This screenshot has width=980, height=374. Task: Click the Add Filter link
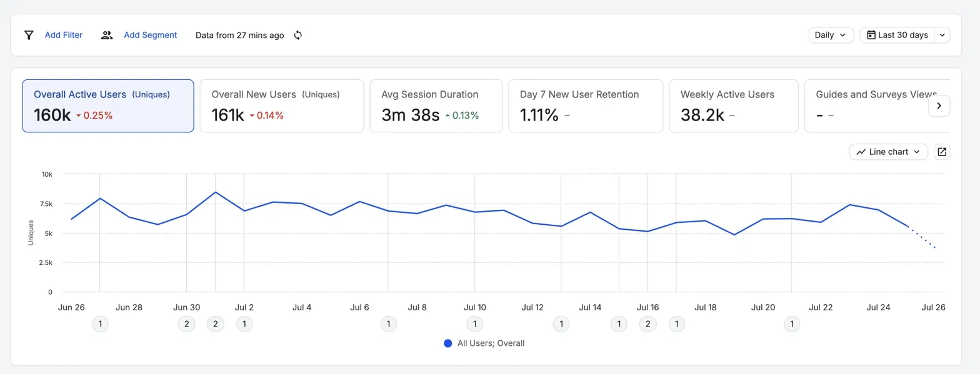(x=64, y=35)
